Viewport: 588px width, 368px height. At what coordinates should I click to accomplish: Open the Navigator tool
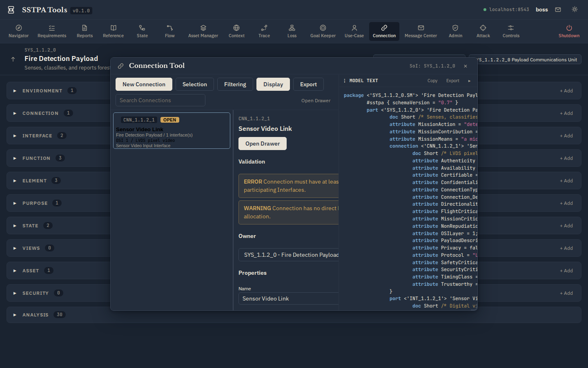coord(19,31)
